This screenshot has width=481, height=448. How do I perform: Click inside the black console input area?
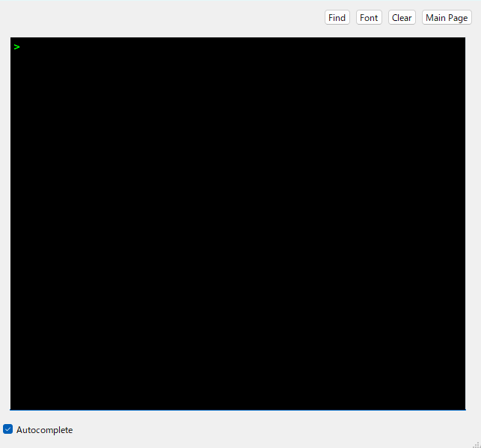(238, 224)
